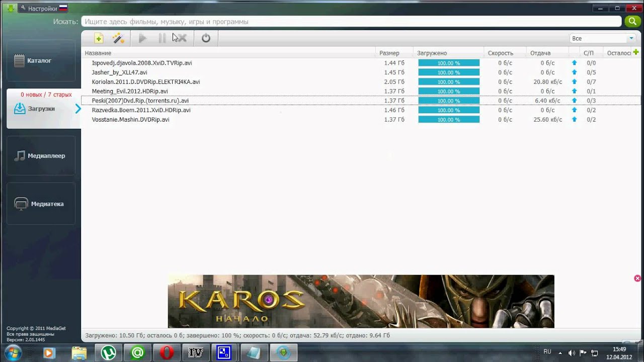
Task: Open Opera browser from the taskbar
Action: [x=167, y=352]
